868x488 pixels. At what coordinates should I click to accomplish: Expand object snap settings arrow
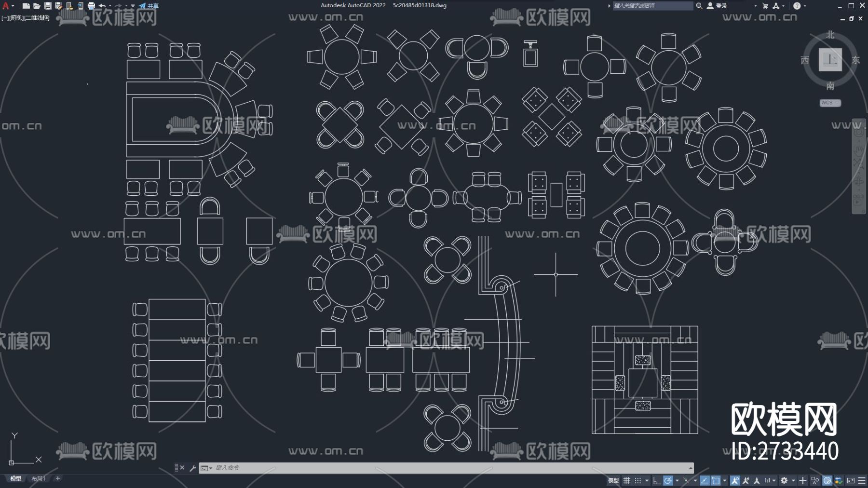pos(724,480)
